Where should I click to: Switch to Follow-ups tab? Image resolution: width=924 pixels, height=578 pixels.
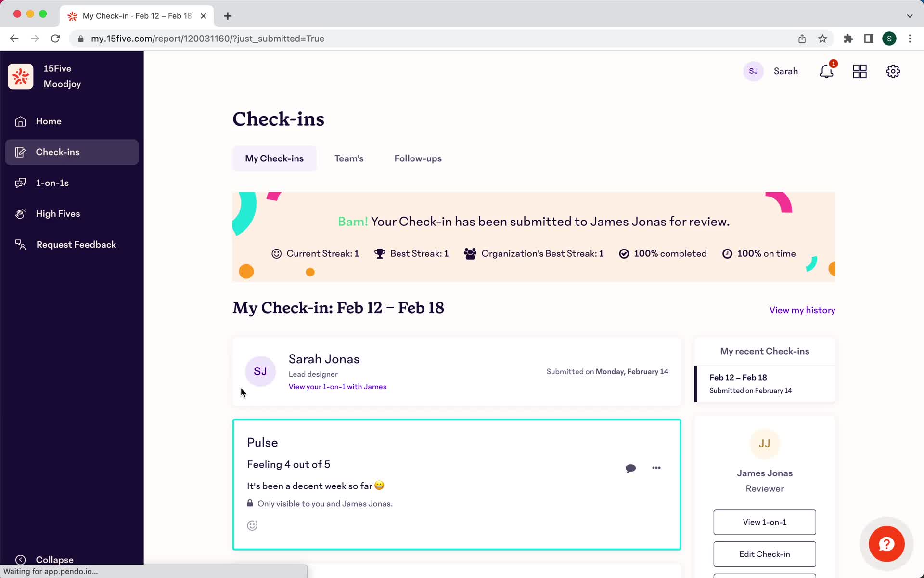[418, 158]
